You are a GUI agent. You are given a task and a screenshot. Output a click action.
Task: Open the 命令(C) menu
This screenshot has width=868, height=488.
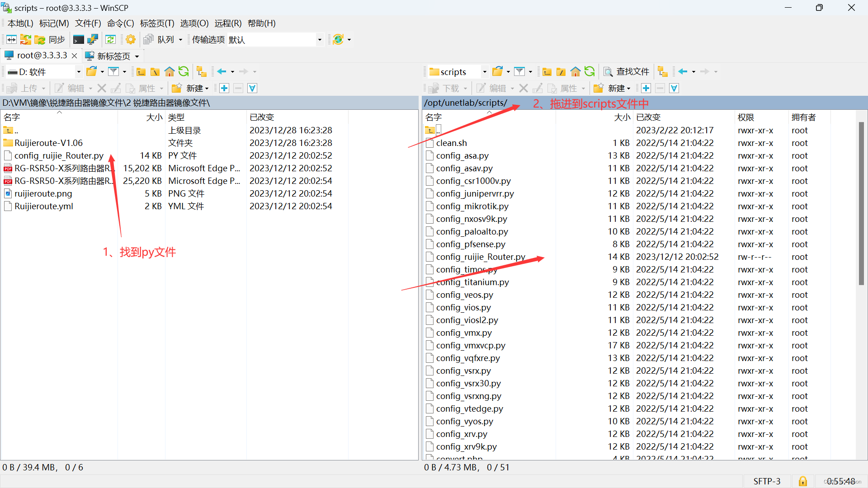(x=121, y=23)
